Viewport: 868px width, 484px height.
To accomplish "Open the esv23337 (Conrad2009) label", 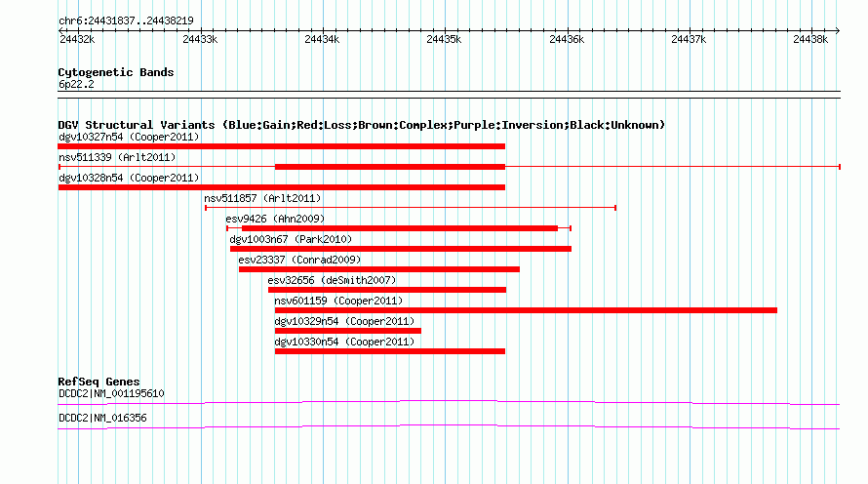I will pos(299,260).
